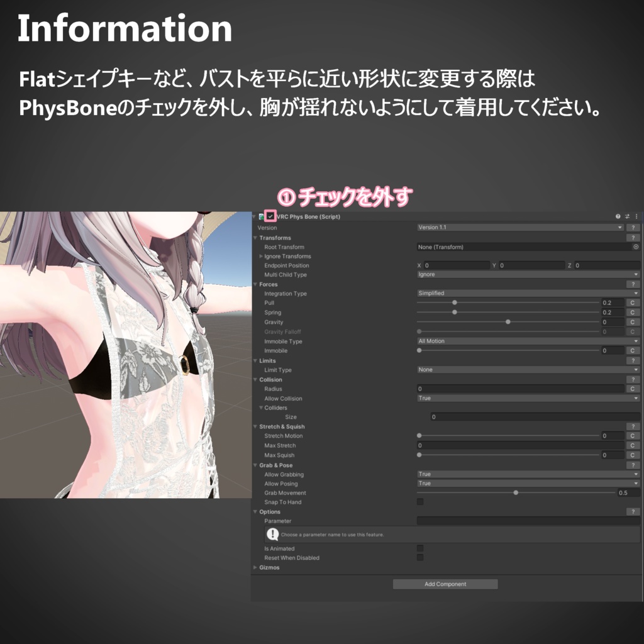Click the Max Stretch value field

click(x=520, y=445)
